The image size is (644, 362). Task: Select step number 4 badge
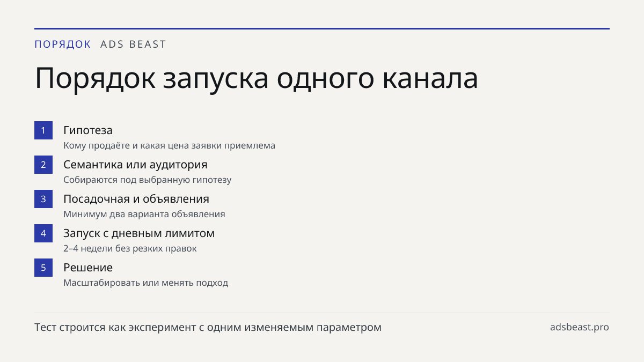point(43,233)
